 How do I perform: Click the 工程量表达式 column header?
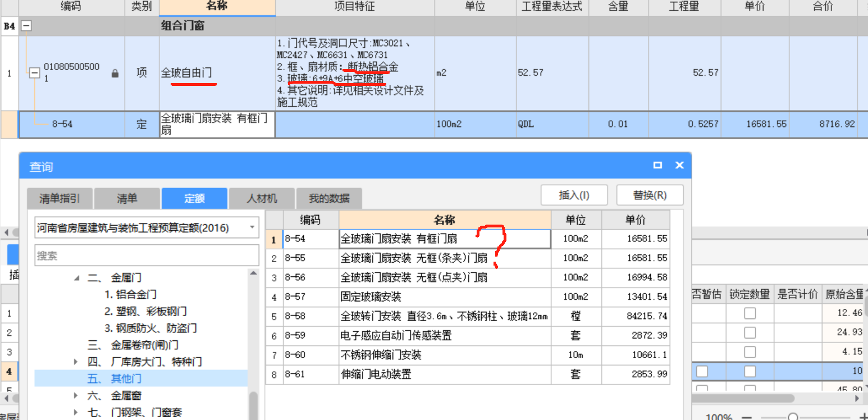(552, 7)
